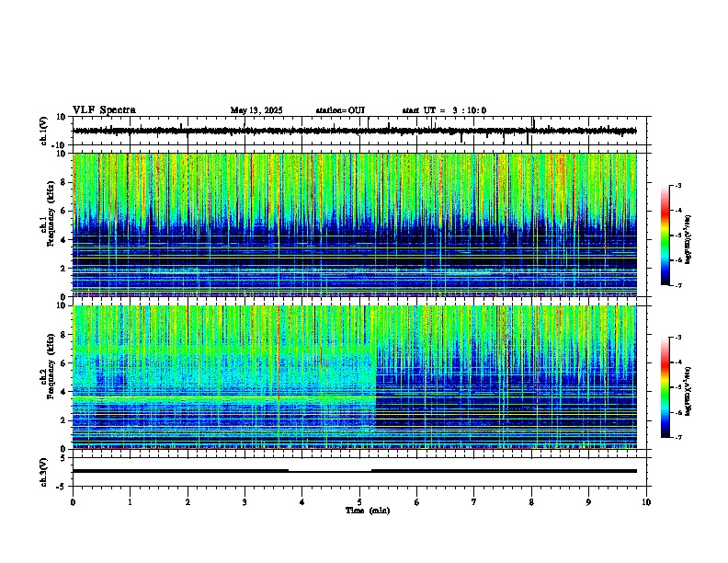The width and height of the screenshot is (728, 563).
Task: Click inside the ch.1 spectrogram panel
Action: pyautogui.click(x=354, y=224)
